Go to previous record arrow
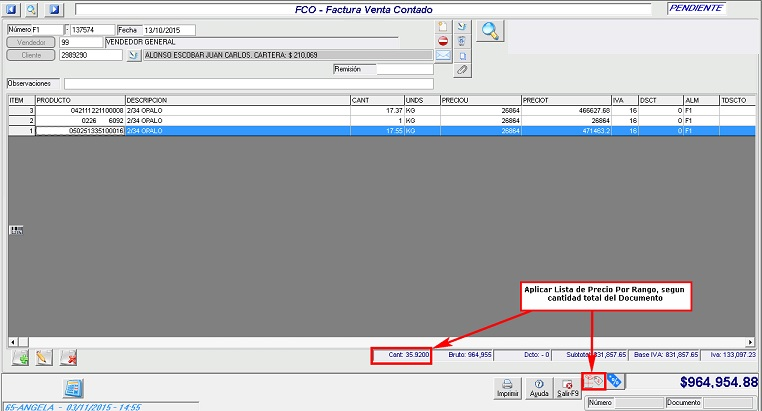Viewport: 762px width, 411px height. click(x=13, y=9)
